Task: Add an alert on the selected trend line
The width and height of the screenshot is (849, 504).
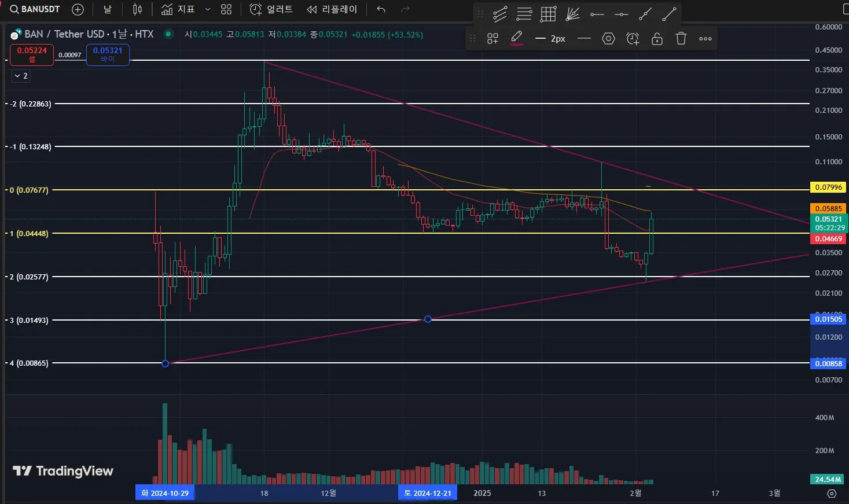Action: point(633,39)
